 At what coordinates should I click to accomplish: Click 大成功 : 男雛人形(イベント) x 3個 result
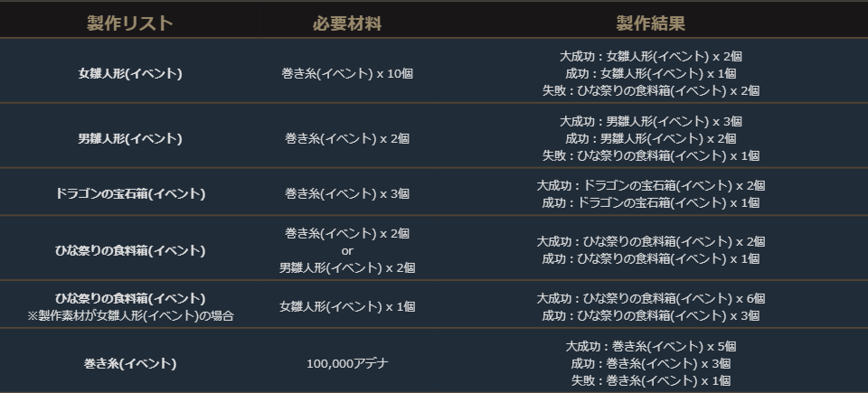point(650,121)
